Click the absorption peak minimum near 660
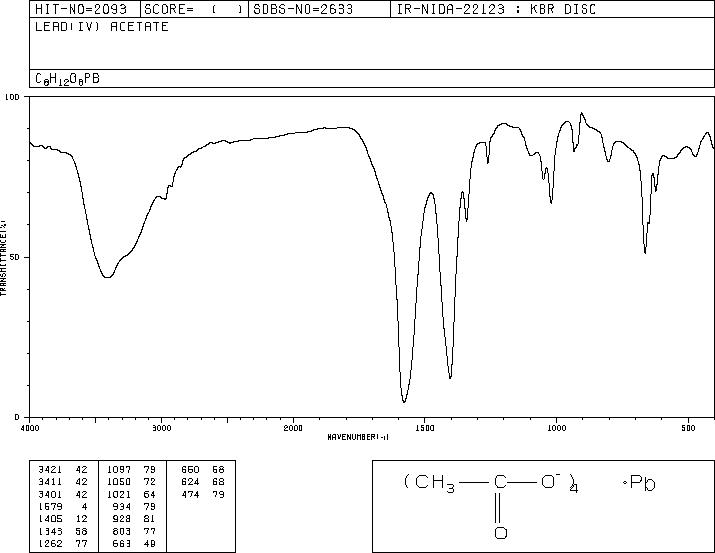This screenshot has height=553, width=715. pyautogui.click(x=645, y=252)
